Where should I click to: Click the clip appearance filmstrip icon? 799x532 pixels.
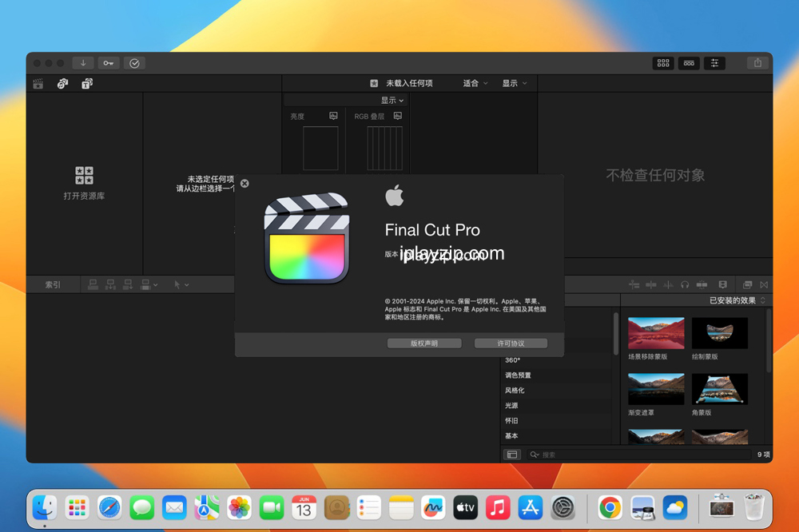point(722,285)
